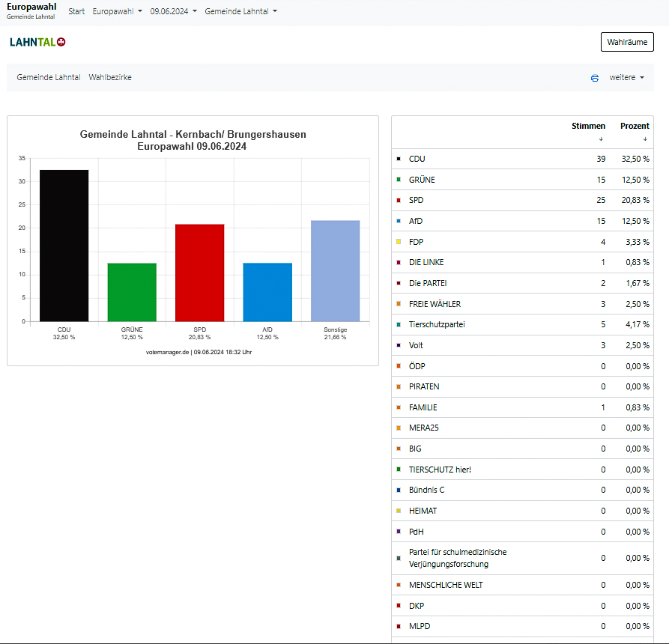Image resolution: width=669 pixels, height=644 pixels.
Task: Click the yellow FDP color marker
Action: coord(398,242)
